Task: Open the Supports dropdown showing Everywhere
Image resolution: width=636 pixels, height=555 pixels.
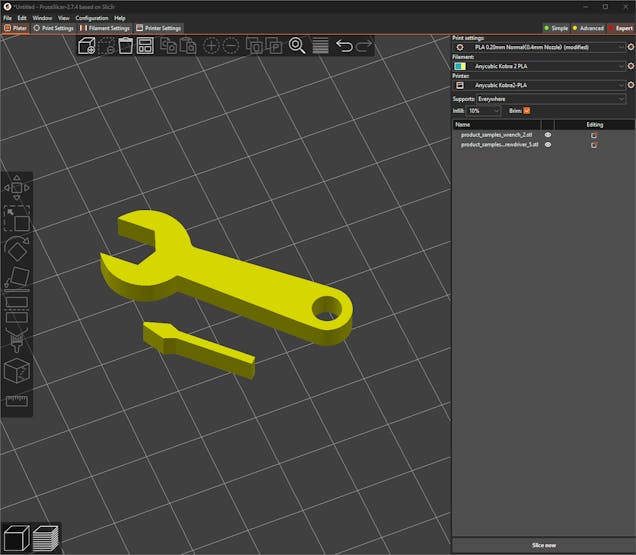Action: (x=551, y=99)
